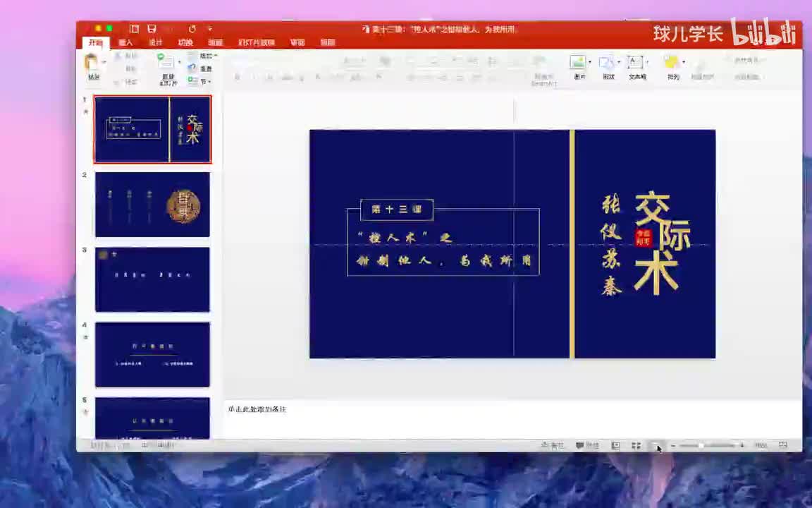Click the zoom percentage value
Image resolution: width=812 pixels, height=508 pixels.
[x=761, y=445]
